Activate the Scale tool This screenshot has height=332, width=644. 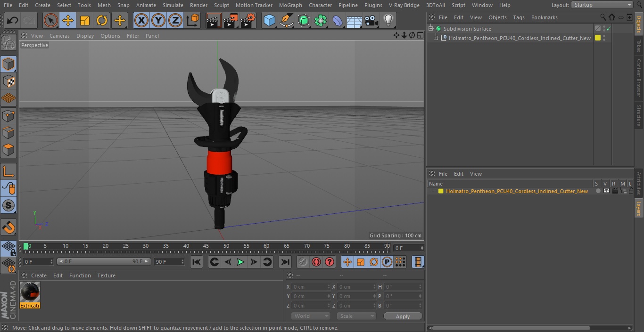pos(85,20)
